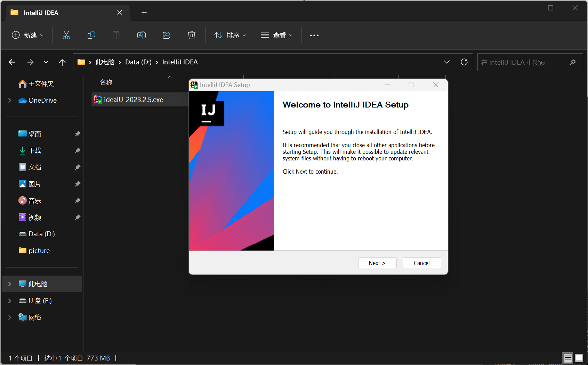
Task: Click Cancel in the Setup dialog
Action: pos(422,263)
